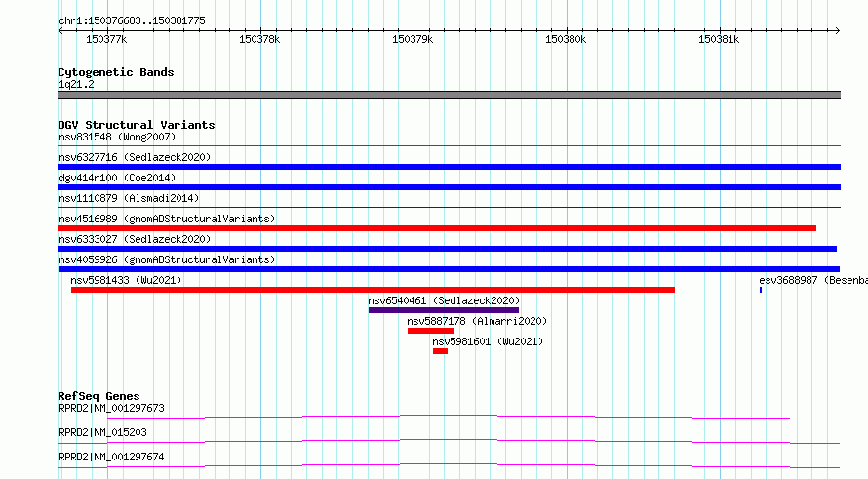
Task: Open the RefSeq Genes track heading
Action: pyautogui.click(x=99, y=396)
